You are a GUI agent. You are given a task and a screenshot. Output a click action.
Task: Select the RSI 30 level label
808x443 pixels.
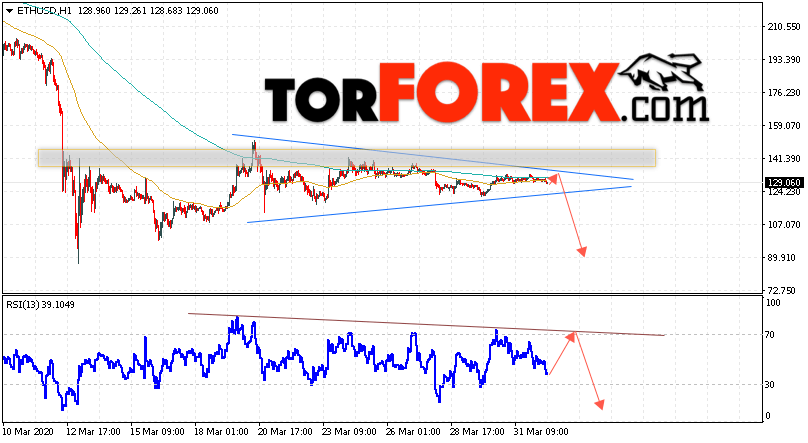(770, 385)
